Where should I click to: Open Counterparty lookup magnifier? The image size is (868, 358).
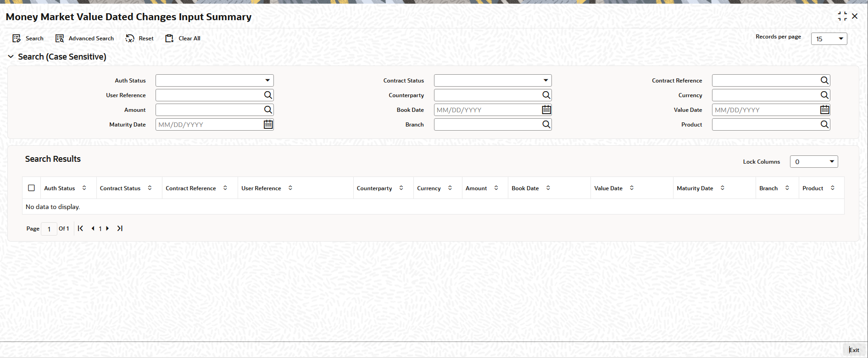546,95
